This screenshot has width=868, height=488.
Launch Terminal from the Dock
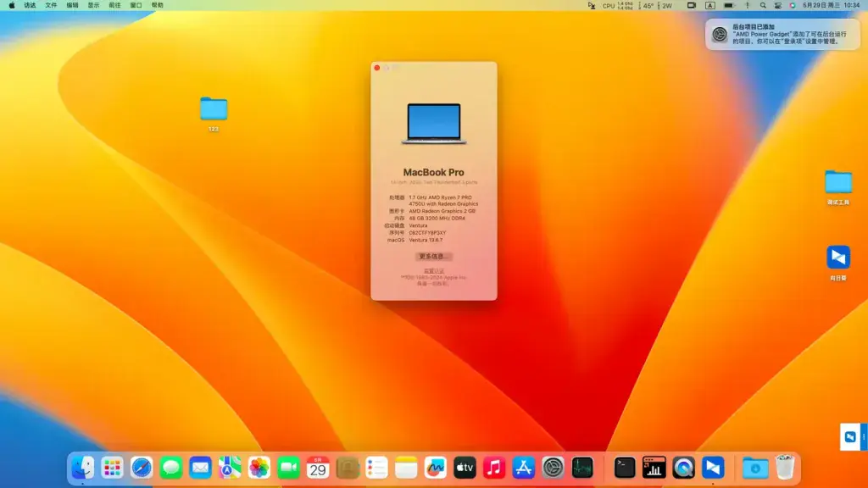point(625,468)
